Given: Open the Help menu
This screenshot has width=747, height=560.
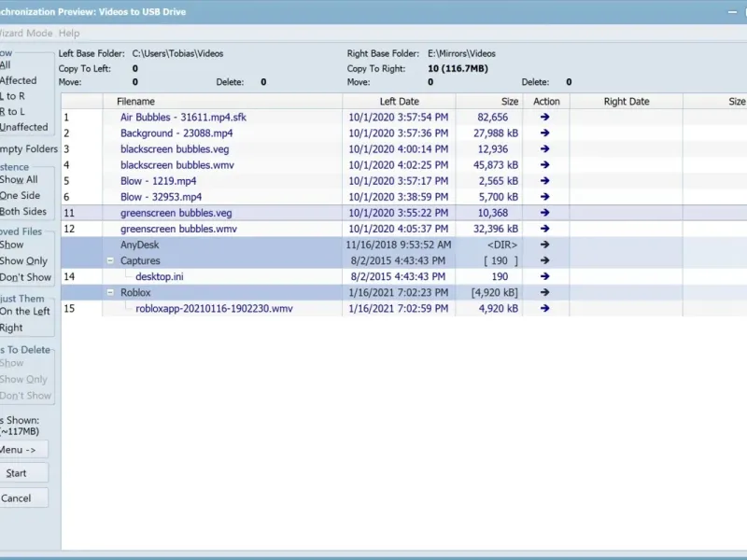Looking at the screenshot, I should tap(69, 34).
